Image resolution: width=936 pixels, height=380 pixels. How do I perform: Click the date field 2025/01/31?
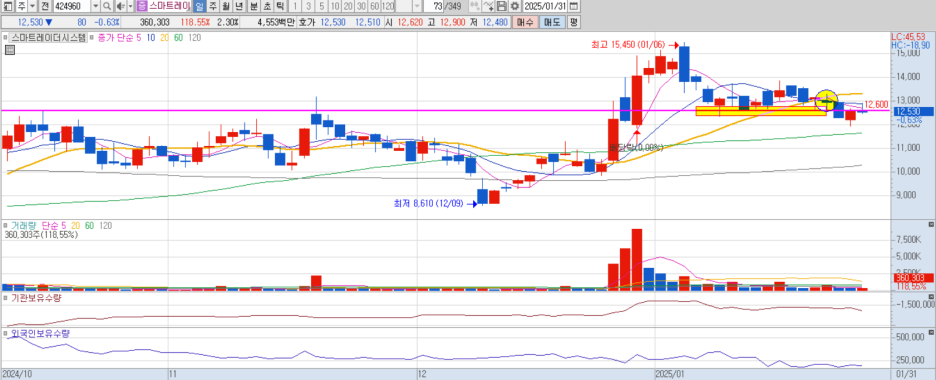(x=544, y=7)
